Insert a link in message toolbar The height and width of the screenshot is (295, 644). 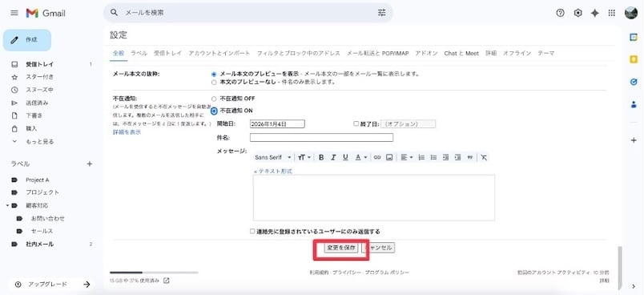(376, 157)
